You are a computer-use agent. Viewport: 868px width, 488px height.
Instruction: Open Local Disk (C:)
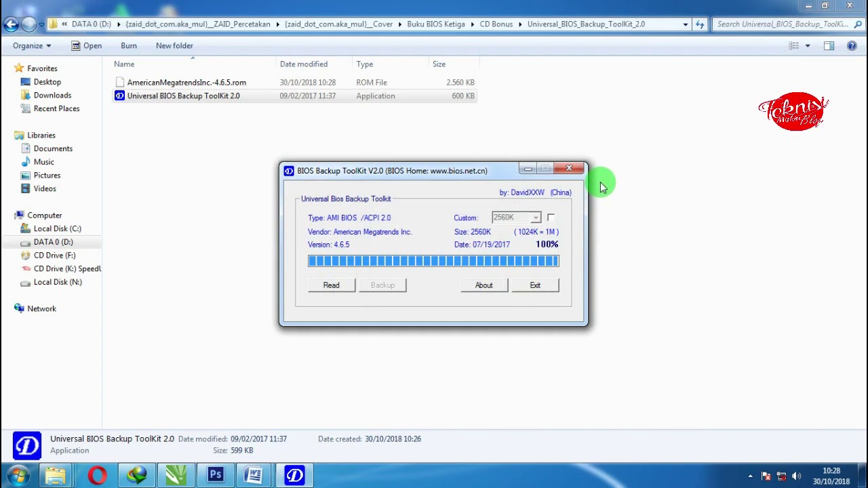[57, 228]
